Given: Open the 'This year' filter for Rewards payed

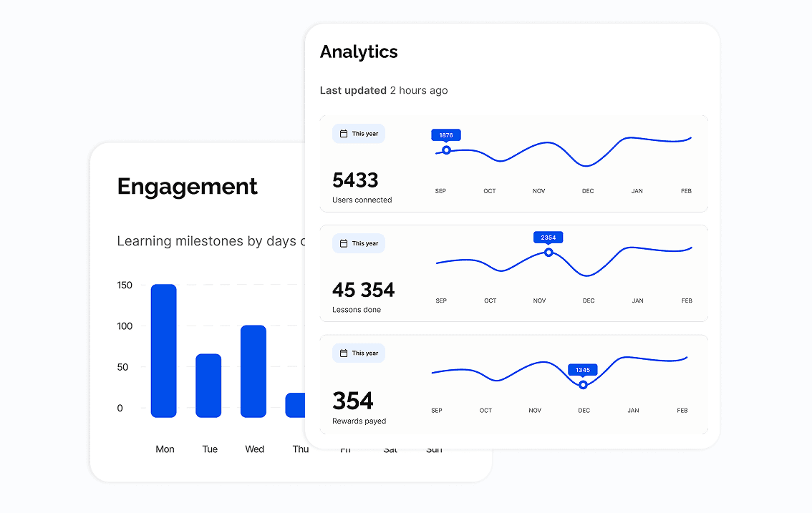Looking at the screenshot, I should click(x=358, y=353).
